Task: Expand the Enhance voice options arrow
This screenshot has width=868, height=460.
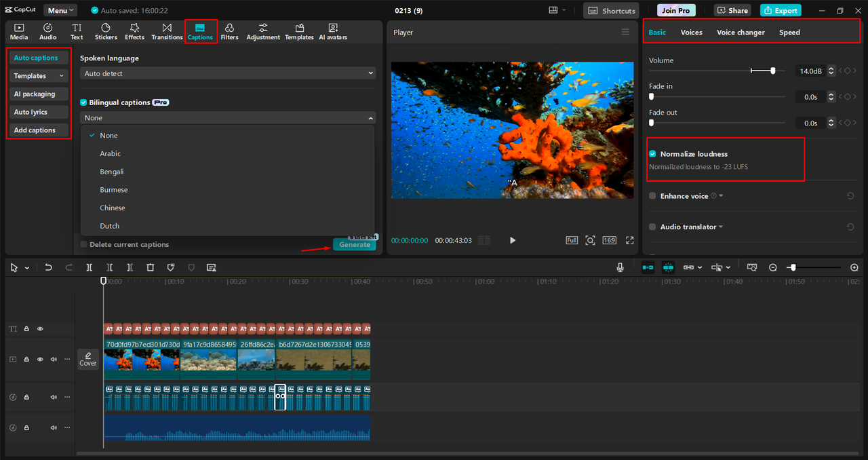Action: 721,196
